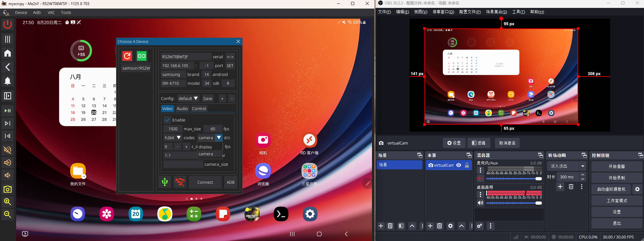Switch to the Control tab

click(x=199, y=108)
